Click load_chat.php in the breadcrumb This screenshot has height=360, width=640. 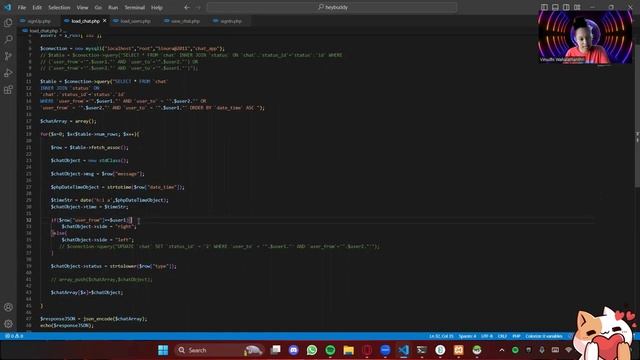[x=43, y=31]
